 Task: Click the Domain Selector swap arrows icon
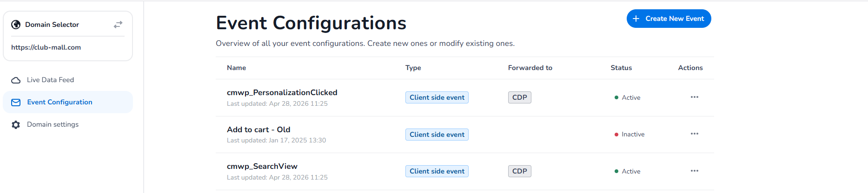tap(118, 25)
